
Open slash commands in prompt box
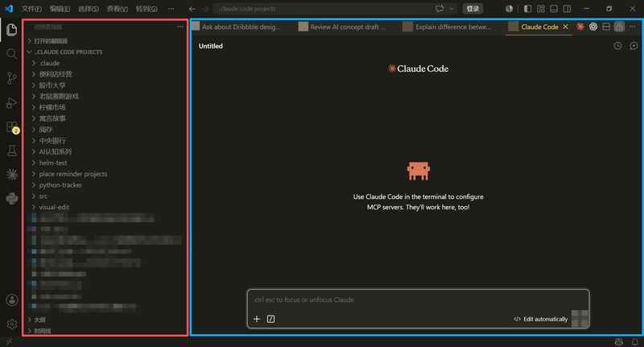tap(270, 319)
